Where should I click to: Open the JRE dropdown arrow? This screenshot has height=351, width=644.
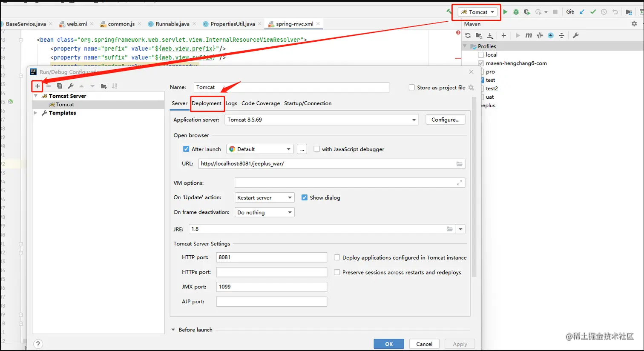460,229
